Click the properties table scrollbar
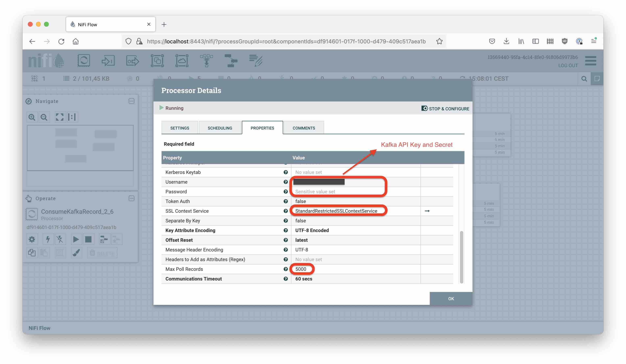 pyautogui.click(x=461, y=257)
